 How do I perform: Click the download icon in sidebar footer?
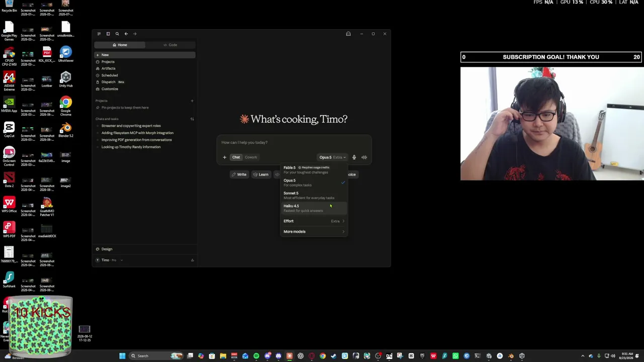pos(192,260)
